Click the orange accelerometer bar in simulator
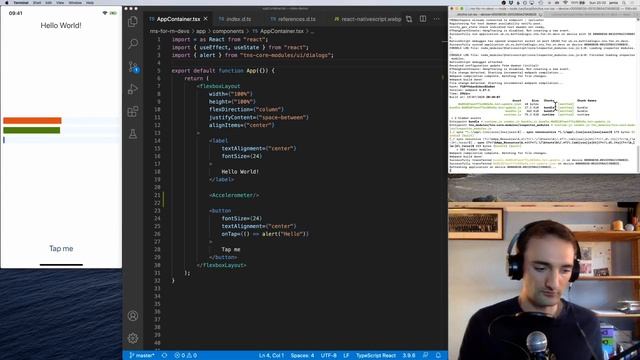This screenshot has height=360, width=640. [32, 120]
